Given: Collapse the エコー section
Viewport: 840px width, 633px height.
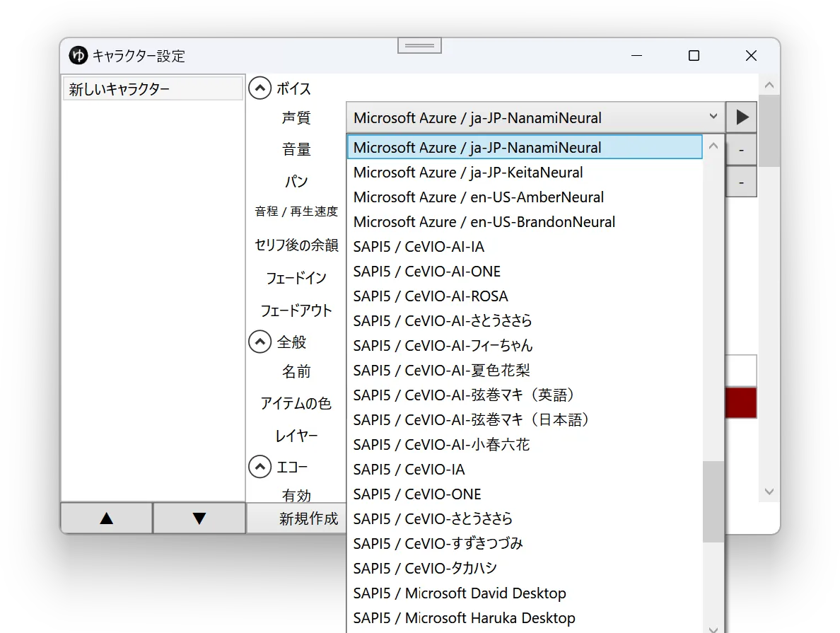Looking at the screenshot, I should [x=260, y=467].
